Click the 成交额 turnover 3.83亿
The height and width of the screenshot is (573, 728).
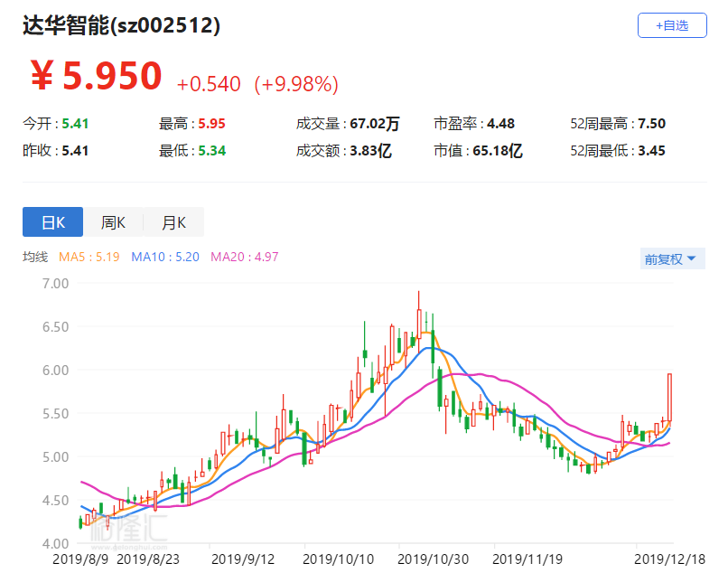click(x=370, y=151)
